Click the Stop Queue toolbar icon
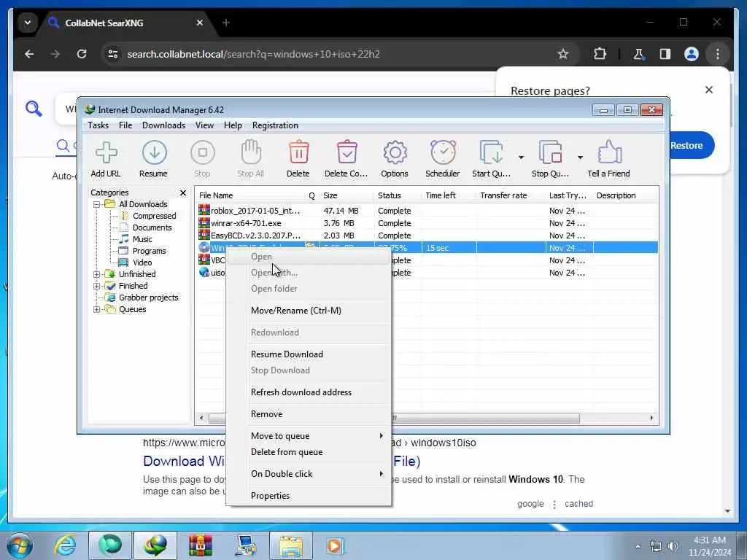The width and height of the screenshot is (747, 560). click(550, 153)
